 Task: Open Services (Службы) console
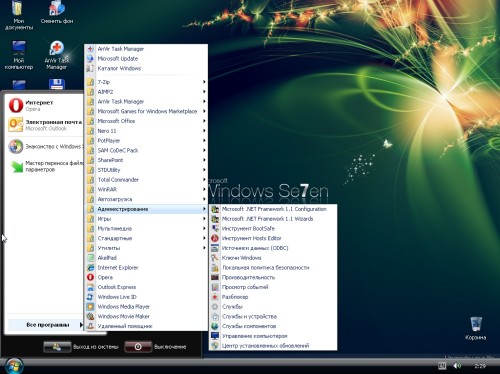click(x=273, y=307)
